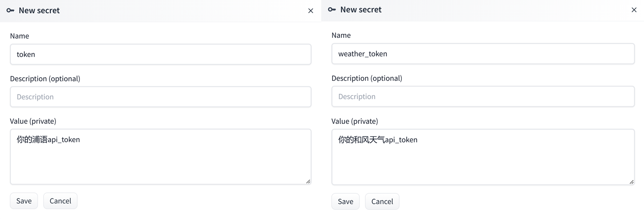This screenshot has width=644, height=219.
Task: Close the right New secret dialog
Action: (x=634, y=10)
